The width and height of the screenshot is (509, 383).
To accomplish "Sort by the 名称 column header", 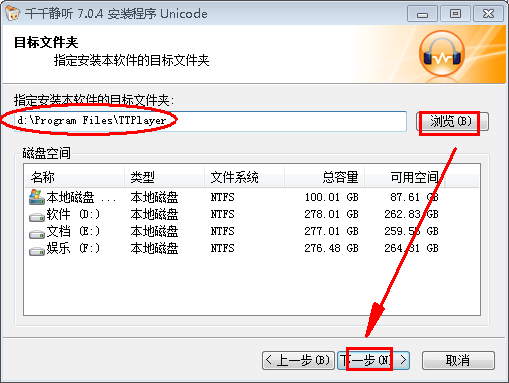I will point(74,177).
